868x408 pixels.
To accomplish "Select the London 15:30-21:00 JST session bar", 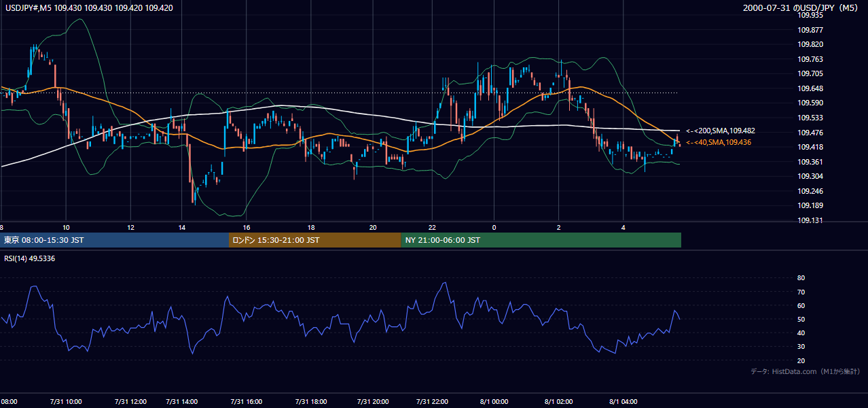I will pos(314,240).
